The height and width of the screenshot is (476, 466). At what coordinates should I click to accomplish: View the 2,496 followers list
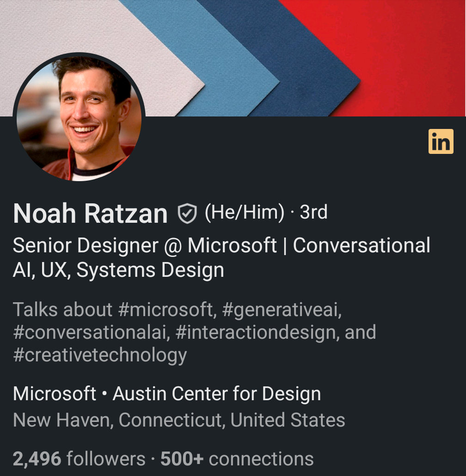click(79, 459)
